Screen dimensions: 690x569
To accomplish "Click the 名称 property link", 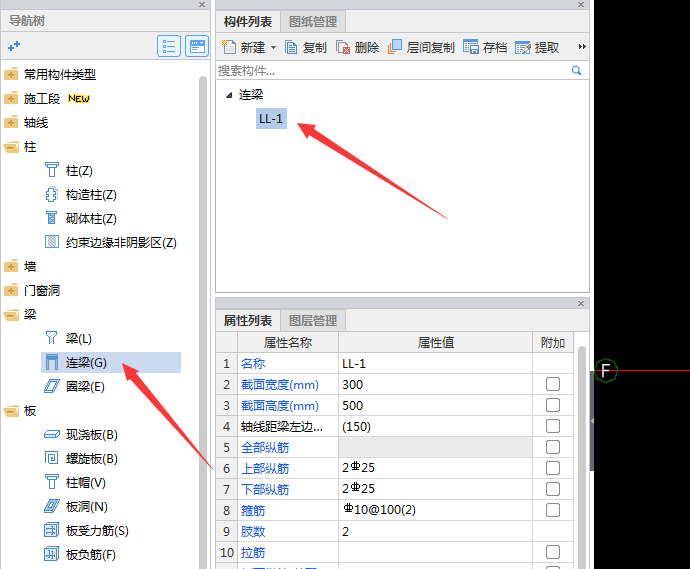I will [253, 363].
